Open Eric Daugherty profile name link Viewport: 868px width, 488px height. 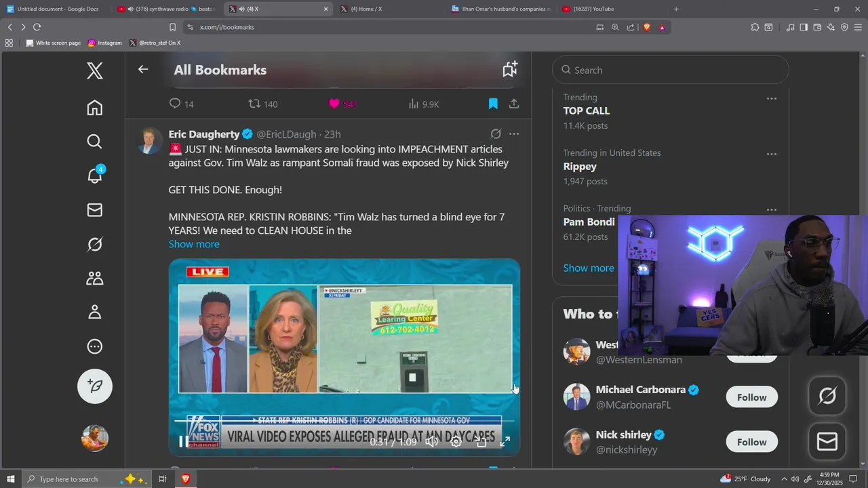point(204,134)
